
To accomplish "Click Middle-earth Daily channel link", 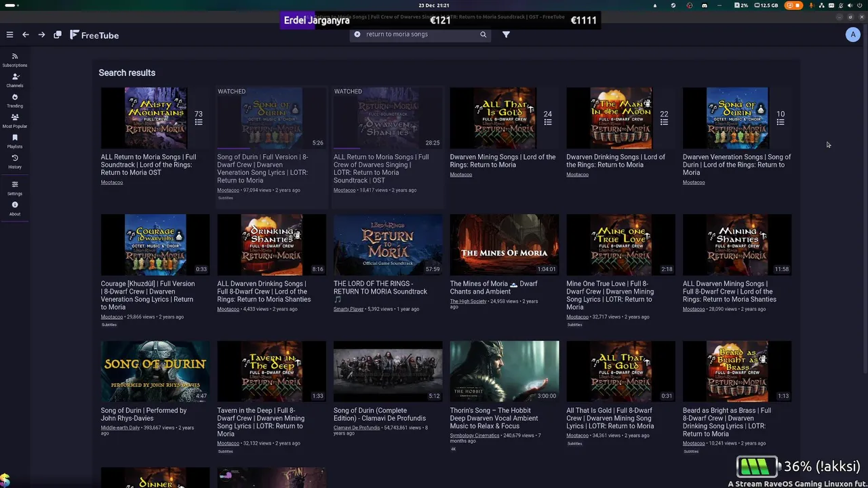I will [120, 428].
